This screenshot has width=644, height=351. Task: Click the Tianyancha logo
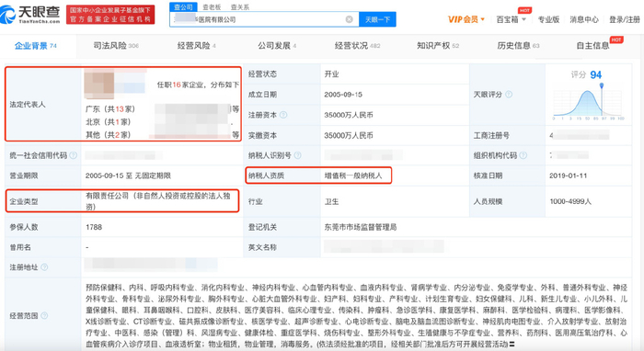pos(30,15)
